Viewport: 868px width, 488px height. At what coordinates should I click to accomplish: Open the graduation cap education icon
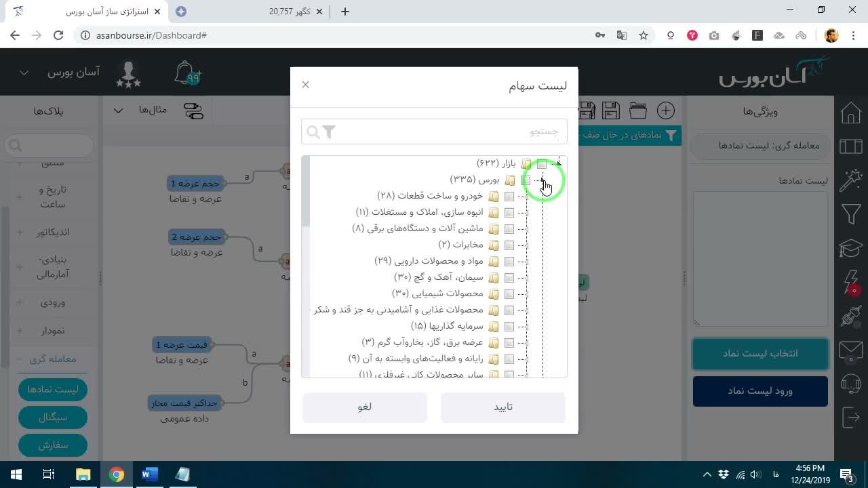(x=851, y=249)
